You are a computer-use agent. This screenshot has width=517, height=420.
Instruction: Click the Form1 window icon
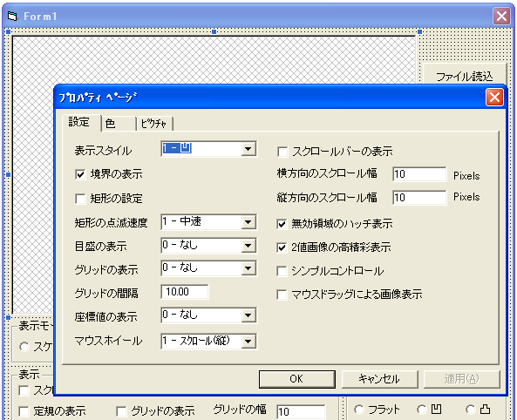coord(12,16)
